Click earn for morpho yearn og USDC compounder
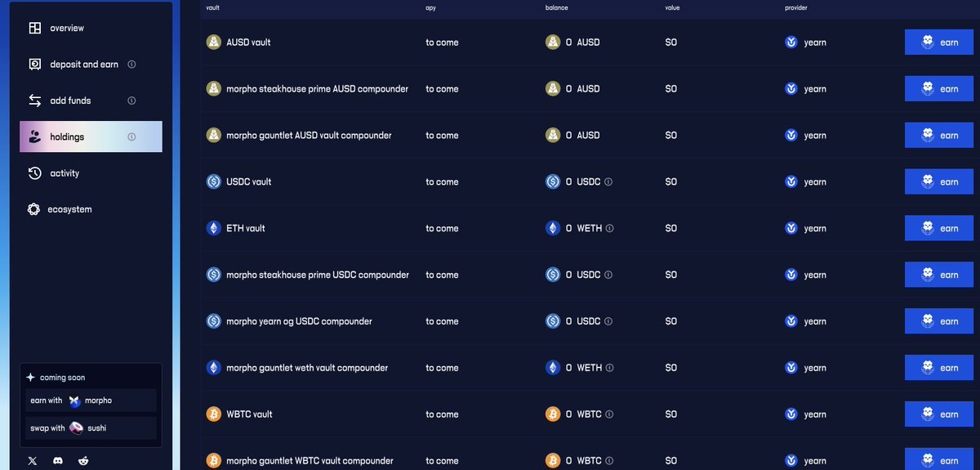The image size is (980, 470). point(939,321)
